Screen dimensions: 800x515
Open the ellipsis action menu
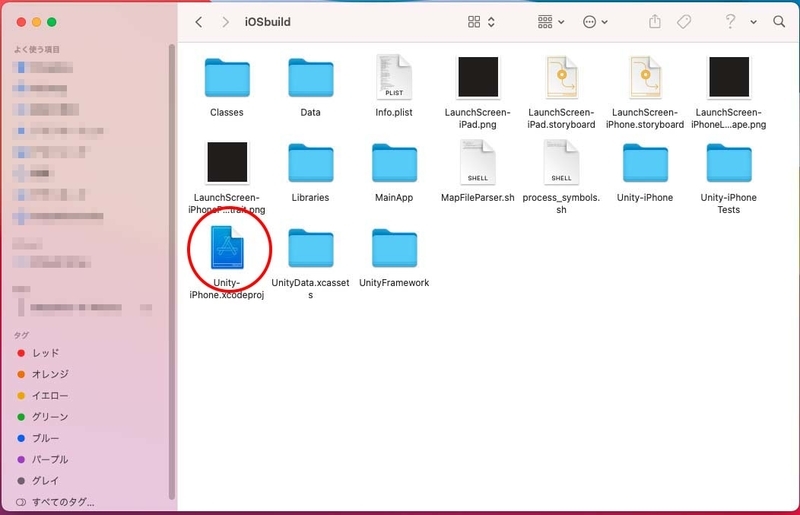click(x=595, y=21)
